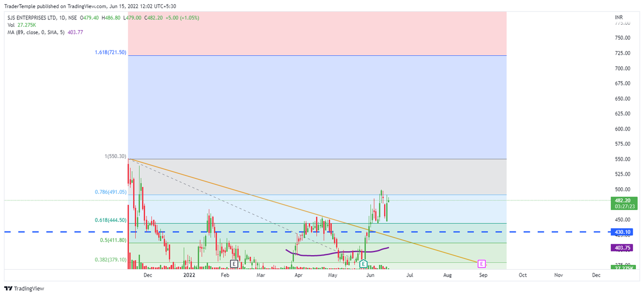Click the 600.00 price axis label
Screen dimensions: 644x296
622,129
